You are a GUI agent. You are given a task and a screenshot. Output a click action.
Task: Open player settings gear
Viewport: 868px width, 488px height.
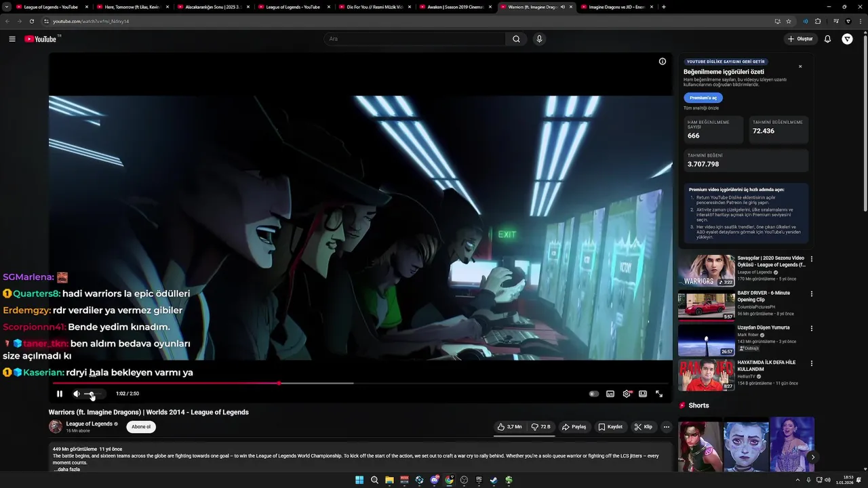(627, 394)
